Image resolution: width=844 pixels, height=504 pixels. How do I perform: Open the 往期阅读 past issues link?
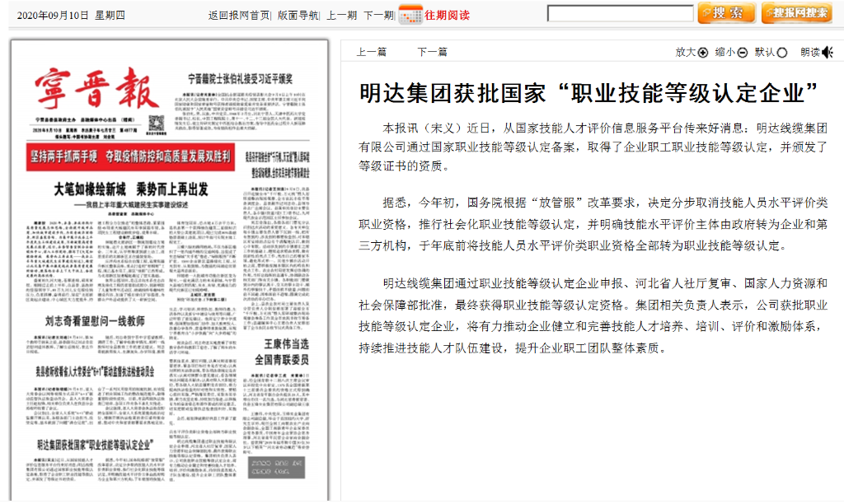[x=447, y=15]
